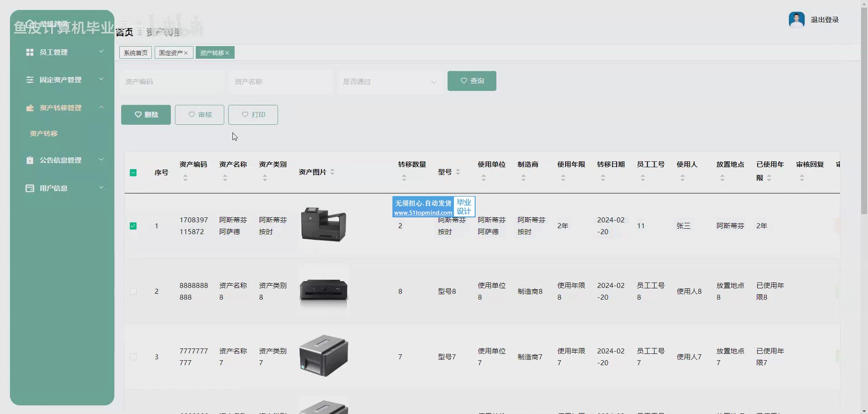Image resolution: width=868 pixels, height=414 pixels.
Task: Sort by 资产名称 column arrows
Action: click(225, 178)
